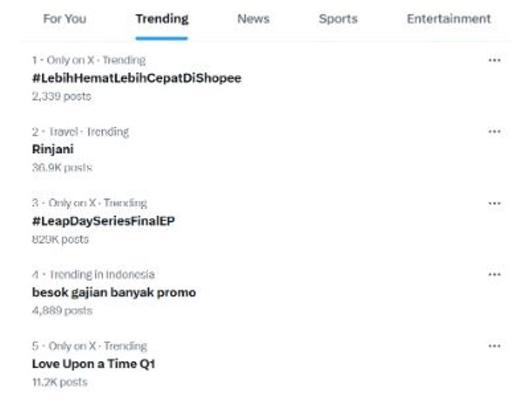Image resolution: width=532 pixels, height=420 pixels.
Task: Open the Sports tab
Action: coord(338,19)
